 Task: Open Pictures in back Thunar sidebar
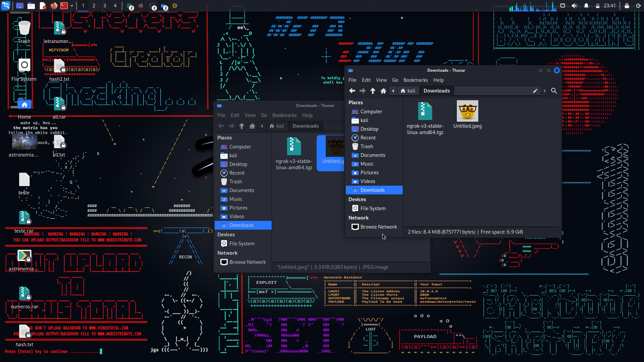(x=243, y=208)
